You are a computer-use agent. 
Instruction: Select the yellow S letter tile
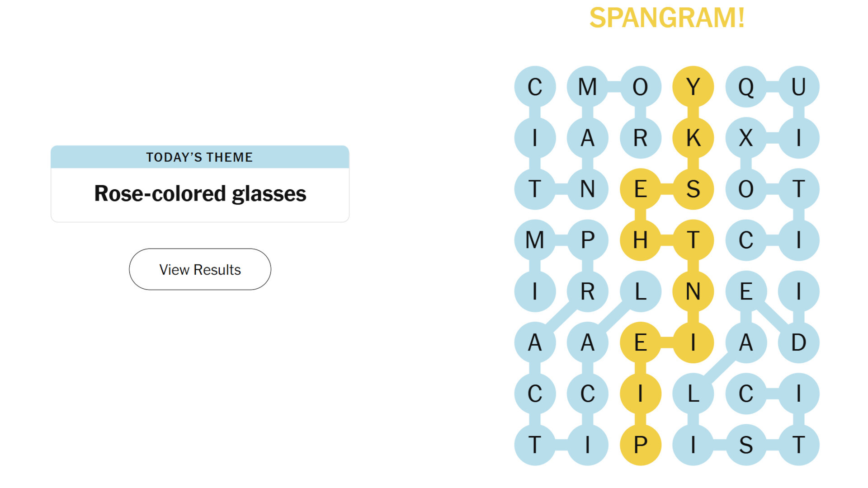coord(693,189)
